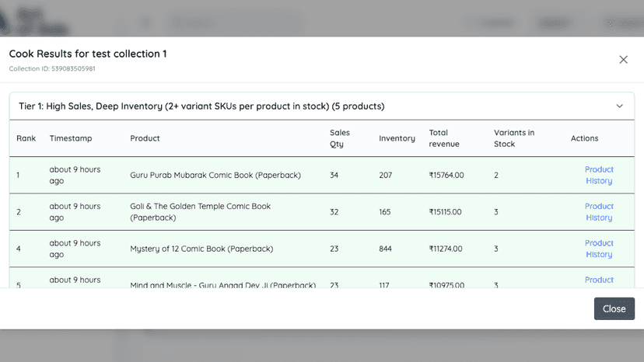Collapse the Tier 1 section chevron
This screenshot has width=644, height=362.
click(619, 106)
